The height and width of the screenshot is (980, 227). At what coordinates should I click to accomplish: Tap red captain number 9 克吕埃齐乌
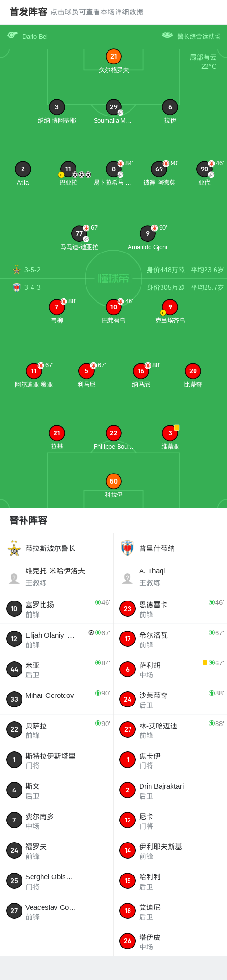pos(170,307)
